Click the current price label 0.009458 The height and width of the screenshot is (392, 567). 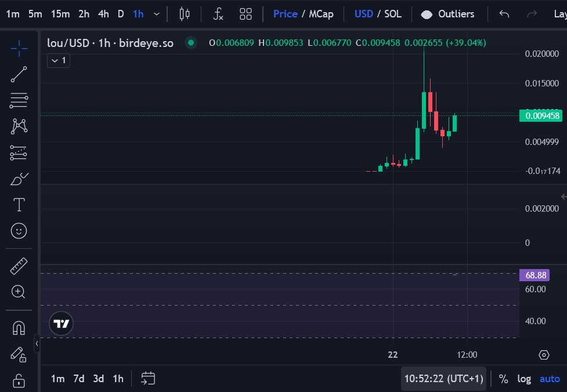(541, 115)
